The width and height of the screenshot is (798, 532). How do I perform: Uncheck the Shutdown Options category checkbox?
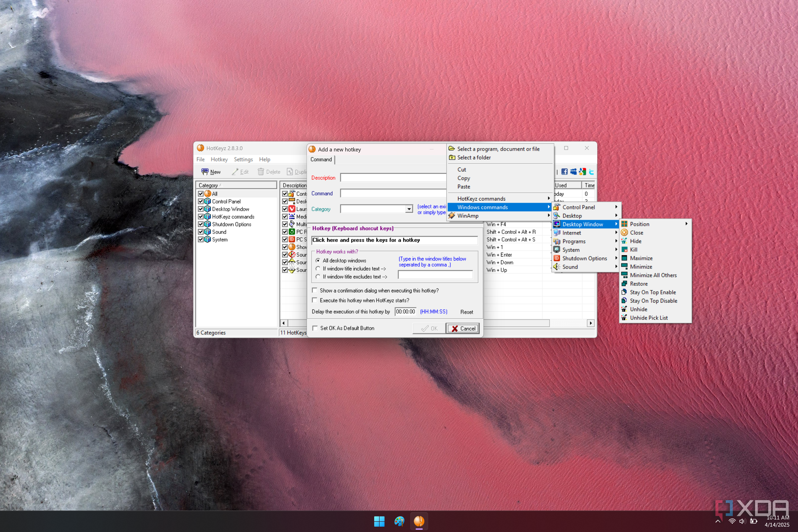point(201,224)
